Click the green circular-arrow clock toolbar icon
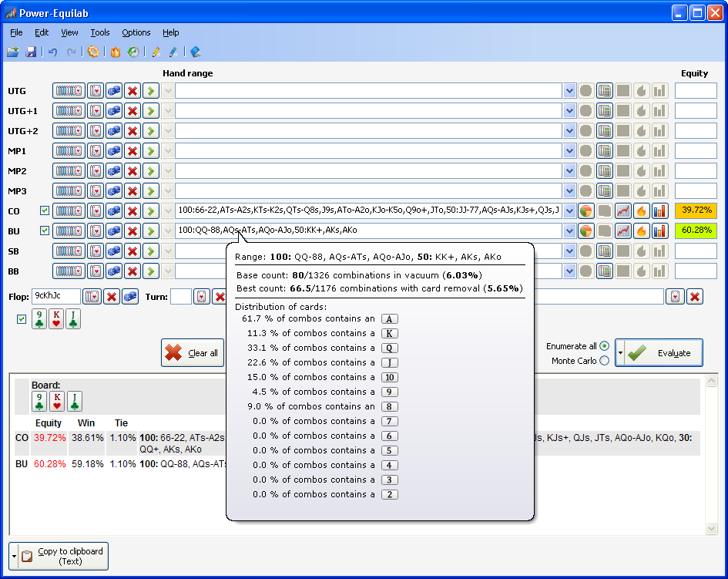 coord(133,52)
